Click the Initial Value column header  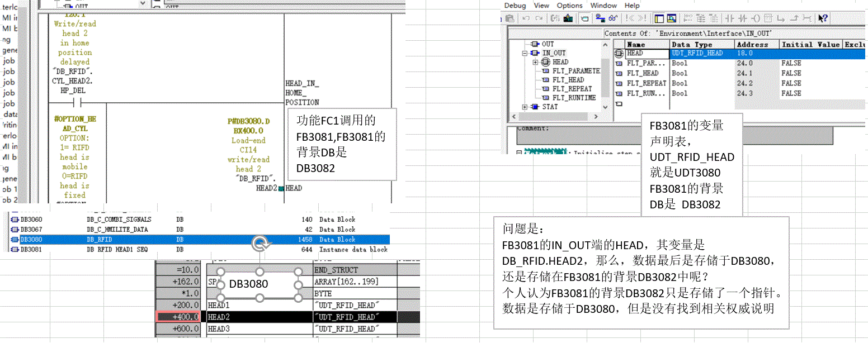click(x=810, y=45)
